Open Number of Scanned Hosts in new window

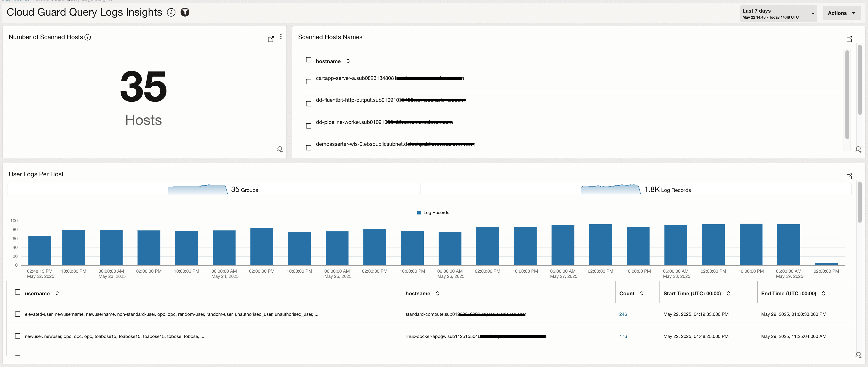(270, 39)
